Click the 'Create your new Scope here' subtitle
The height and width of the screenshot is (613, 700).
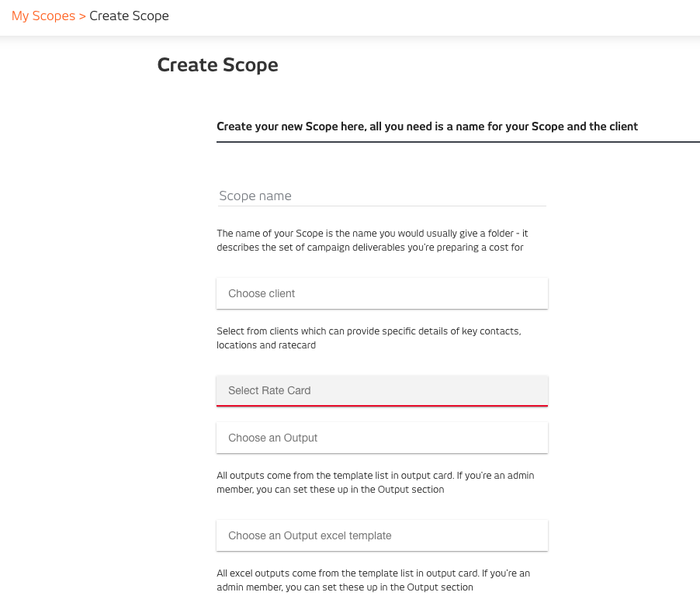click(x=428, y=126)
